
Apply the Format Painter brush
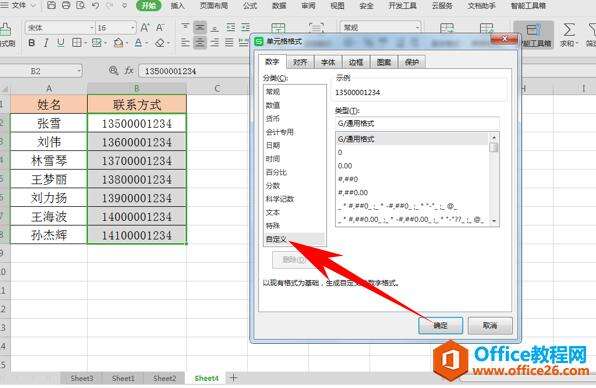[x=6, y=34]
